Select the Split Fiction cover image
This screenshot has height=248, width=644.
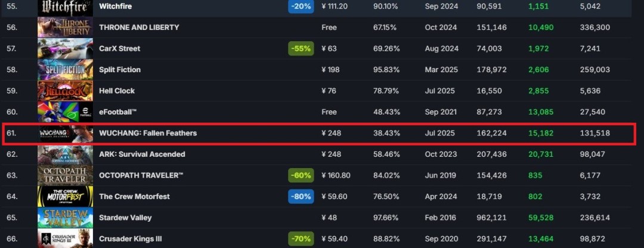65,70
